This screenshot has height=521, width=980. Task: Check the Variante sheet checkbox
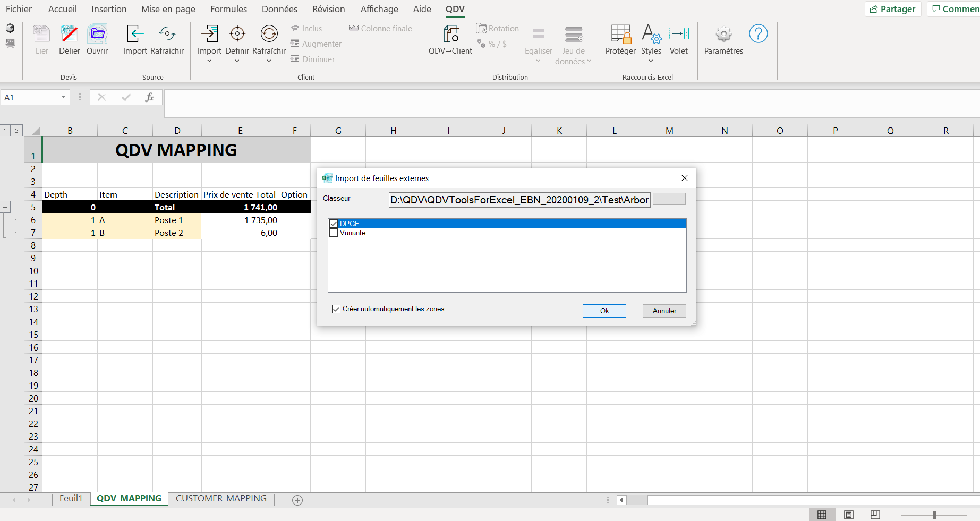point(334,233)
